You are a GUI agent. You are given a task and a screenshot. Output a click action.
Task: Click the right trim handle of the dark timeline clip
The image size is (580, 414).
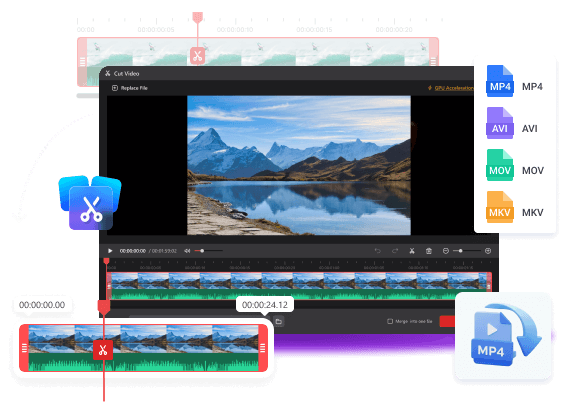(x=489, y=286)
